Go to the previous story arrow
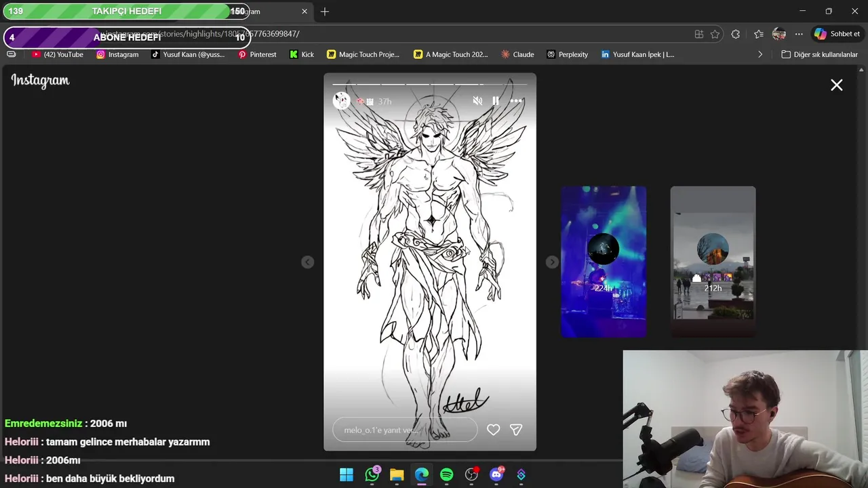The width and height of the screenshot is (868, 488). click(307, 262)
